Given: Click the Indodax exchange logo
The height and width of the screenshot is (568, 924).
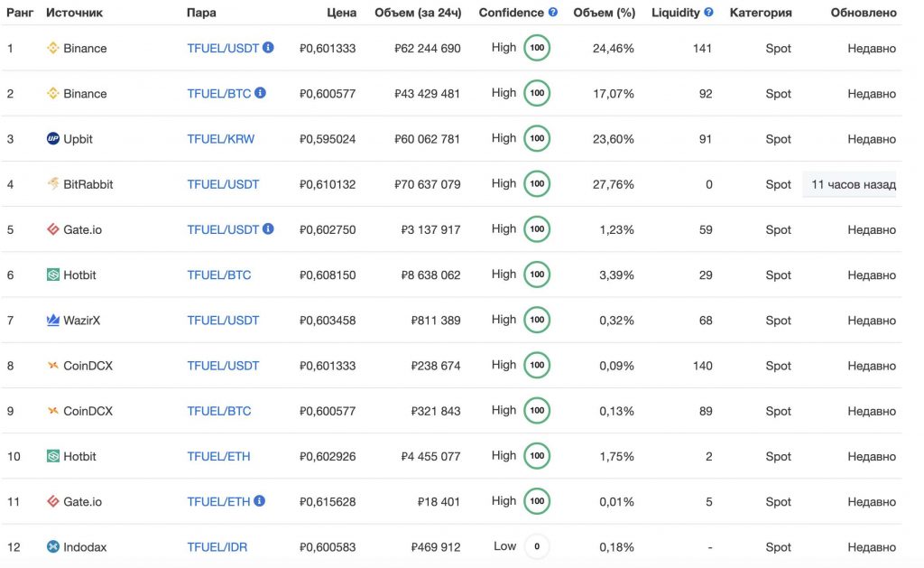Looking at the screenshot, I should [53, 547].
